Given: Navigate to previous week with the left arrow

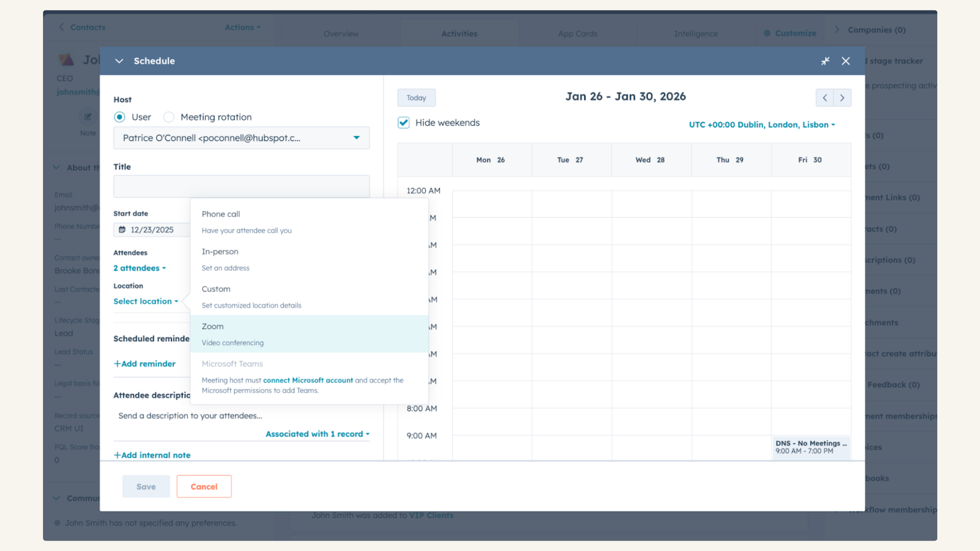Looking at the screenshot, I should coord(824,97).
